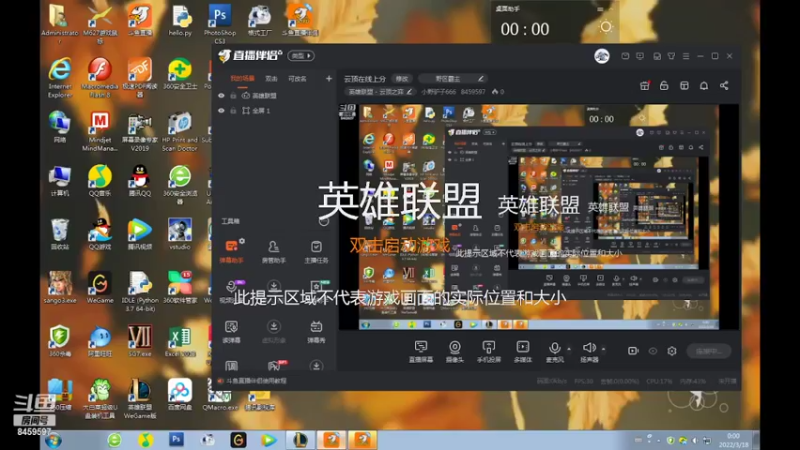Open stream settings gear icon

coord(672,351)
